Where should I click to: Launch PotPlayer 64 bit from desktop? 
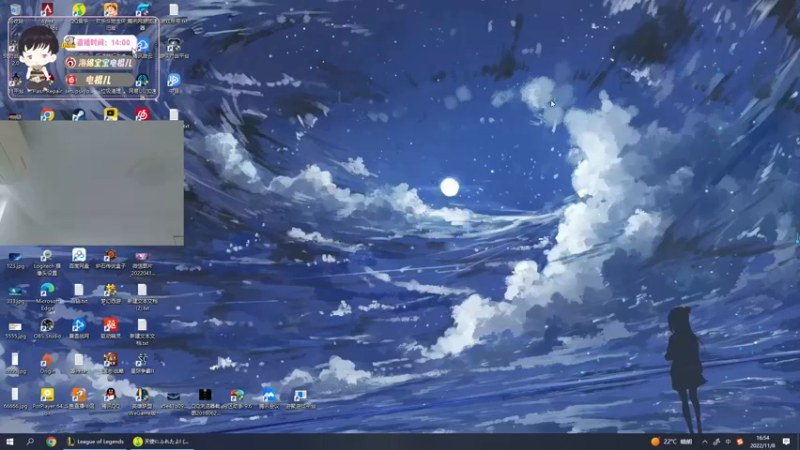47,401
